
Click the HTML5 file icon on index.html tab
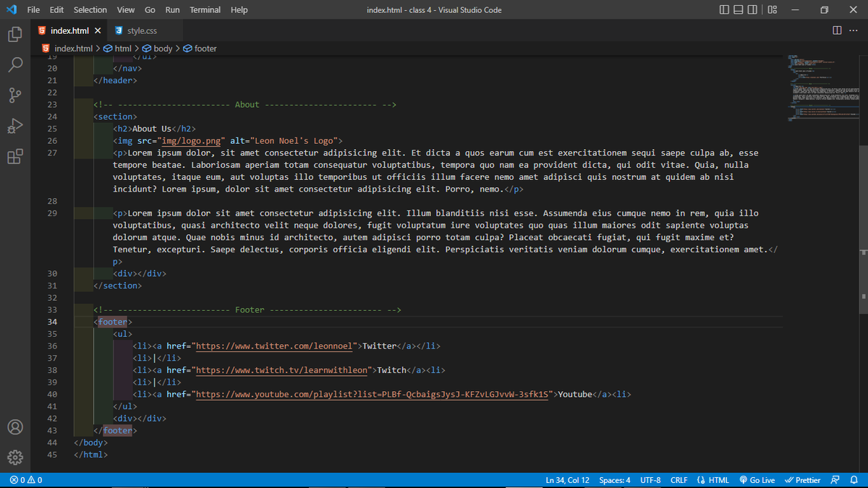[43, 31]
